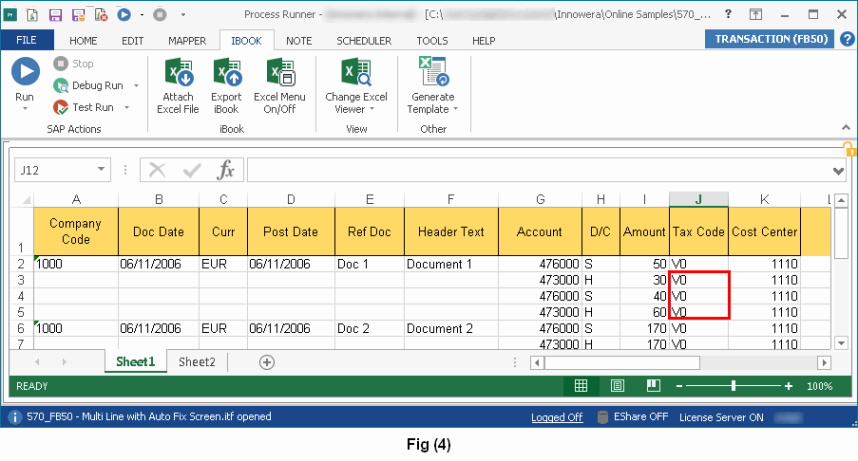Collapse the ribbon with the chevron
Screen dimensions: 858x461
(x=846, y=128)
